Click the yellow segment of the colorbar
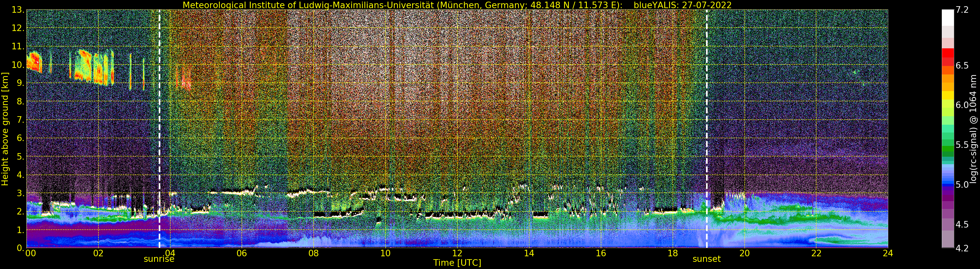This screenshot has height=269, width=980. 948,95
